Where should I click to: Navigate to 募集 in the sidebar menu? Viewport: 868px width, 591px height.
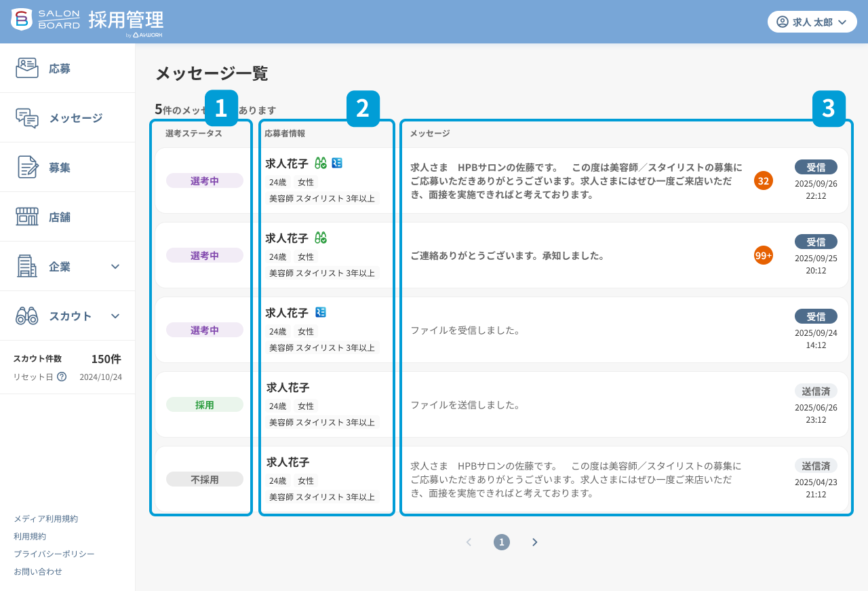60,167
